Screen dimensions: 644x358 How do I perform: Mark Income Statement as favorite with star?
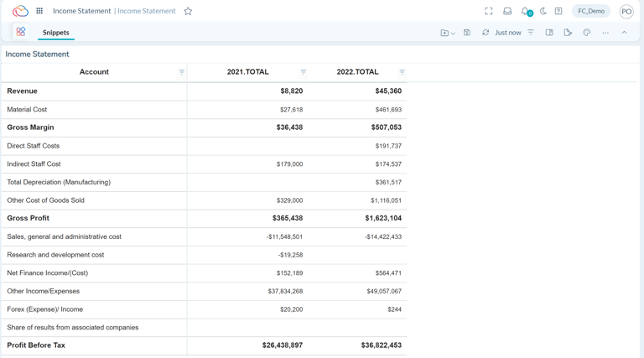point(188,11)
